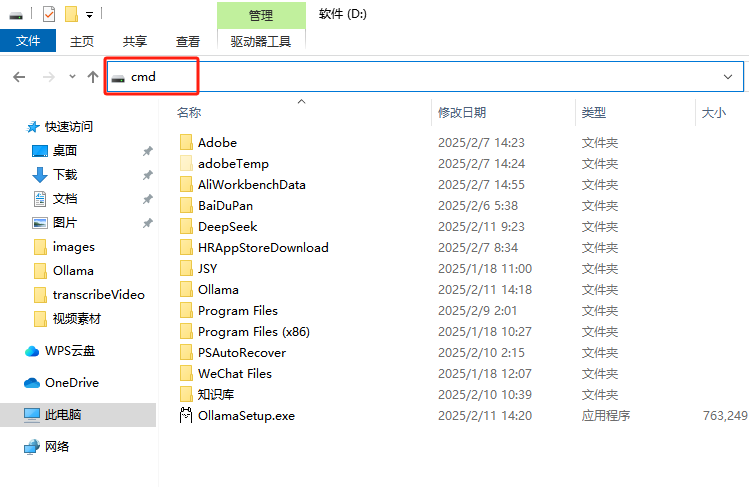Viewport: 749px width, 487px height.
Task: Click the pin icon next to 图片
Action: pos(148,223)
